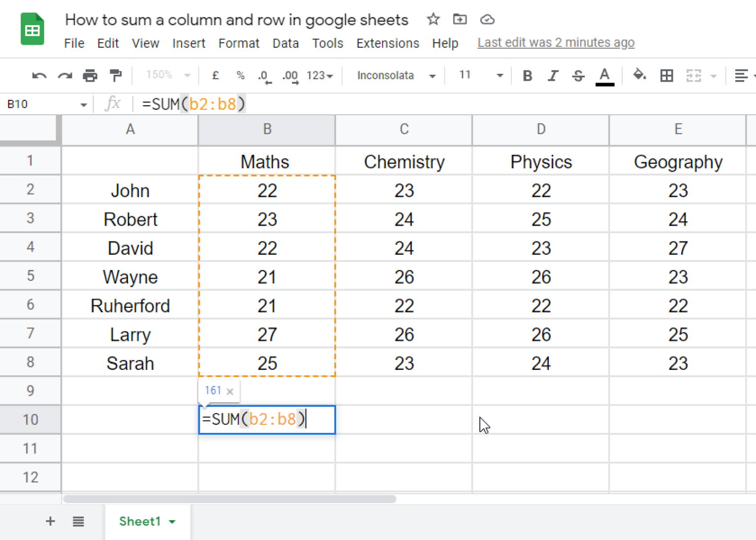
Task: Click the cell containing Ruherford
Action: (x=130, y=305)
